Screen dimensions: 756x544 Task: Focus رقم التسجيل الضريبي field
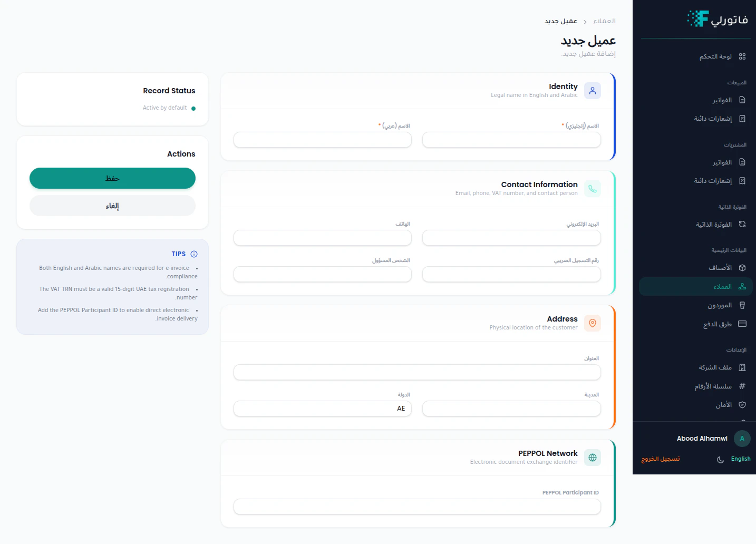pos(511,274)
